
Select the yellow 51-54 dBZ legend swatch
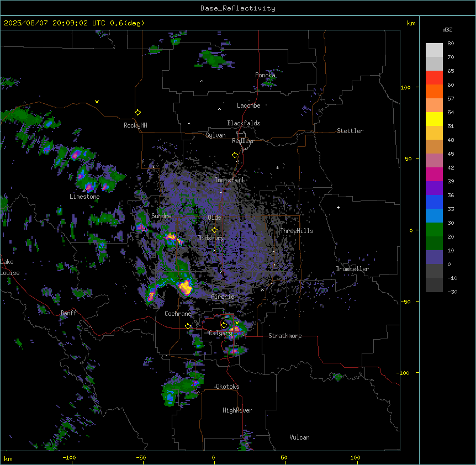pyautogui.click(x=434, y=119)
